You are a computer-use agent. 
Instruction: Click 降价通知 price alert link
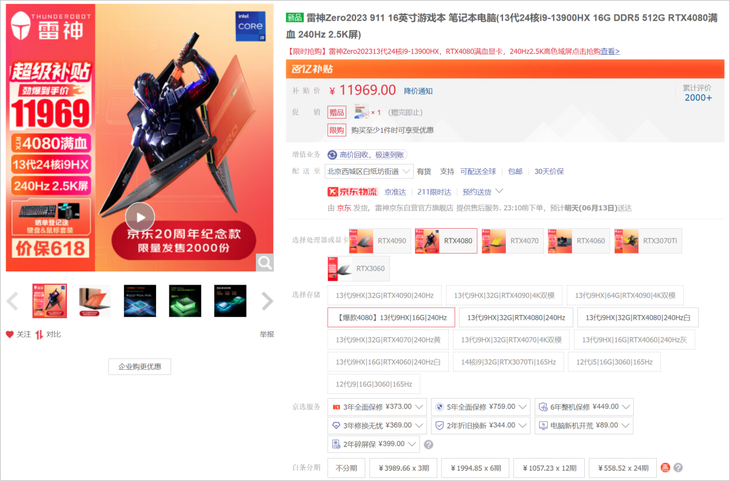[418, 91]
